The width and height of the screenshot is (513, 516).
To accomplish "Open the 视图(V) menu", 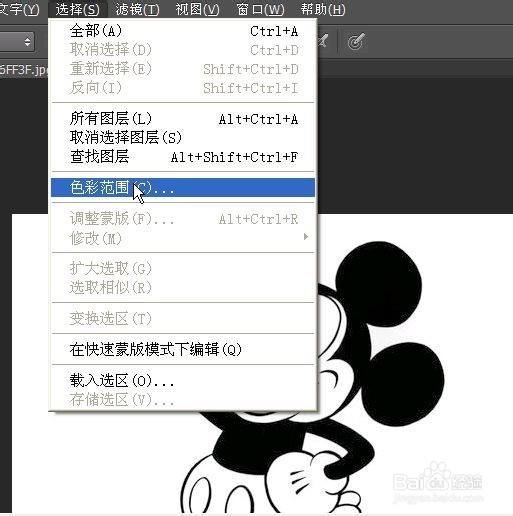I will point(197,9).
